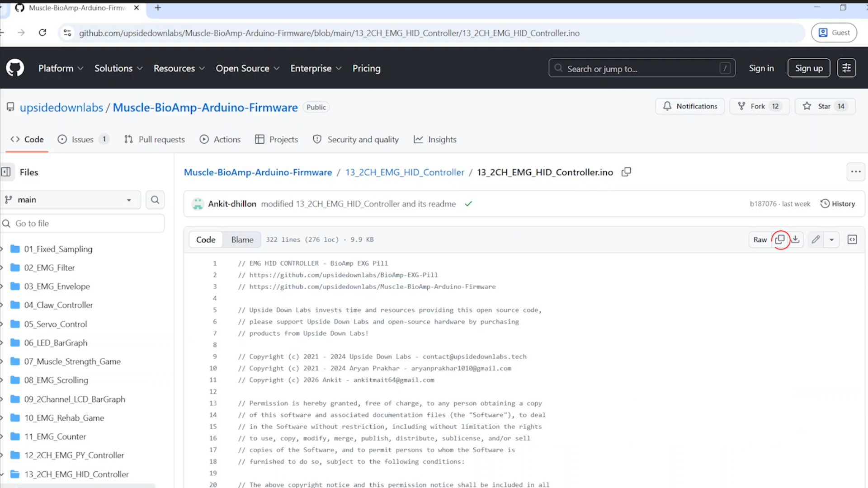This screenshot has height=488, width=868.
Task: Open 10_EMG_Rehab_Game folder
Action: point(64,418)
